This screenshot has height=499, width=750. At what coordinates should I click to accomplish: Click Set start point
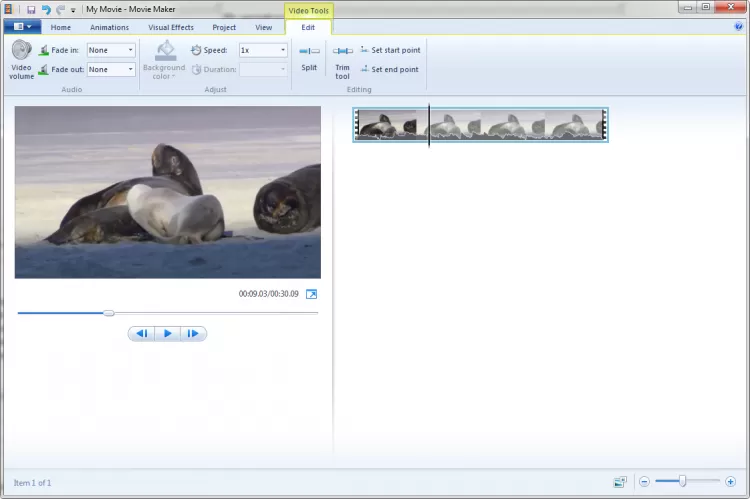pos(390,50)
